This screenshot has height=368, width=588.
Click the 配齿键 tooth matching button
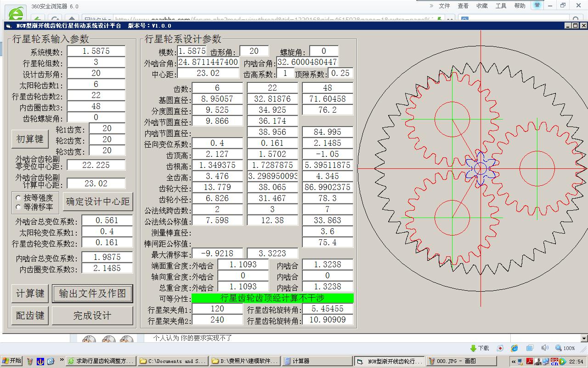click(30, 316)
